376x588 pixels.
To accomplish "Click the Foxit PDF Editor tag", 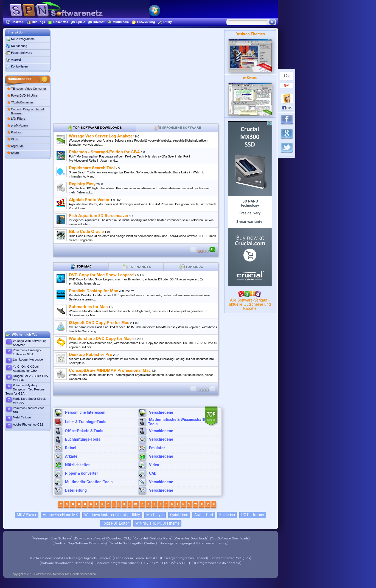I will coord(115,523).
